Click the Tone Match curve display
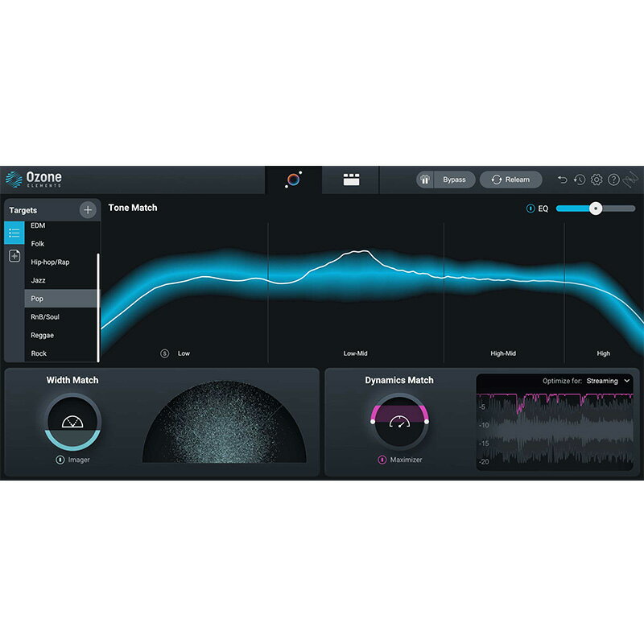The width and height of the screenshot is (644, 644). (372, 292)
